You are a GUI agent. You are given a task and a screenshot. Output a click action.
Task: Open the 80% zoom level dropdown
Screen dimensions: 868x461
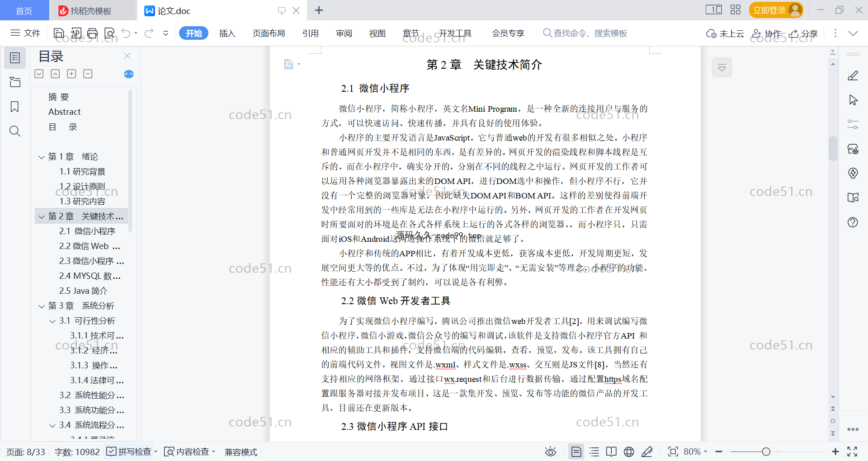695,452
